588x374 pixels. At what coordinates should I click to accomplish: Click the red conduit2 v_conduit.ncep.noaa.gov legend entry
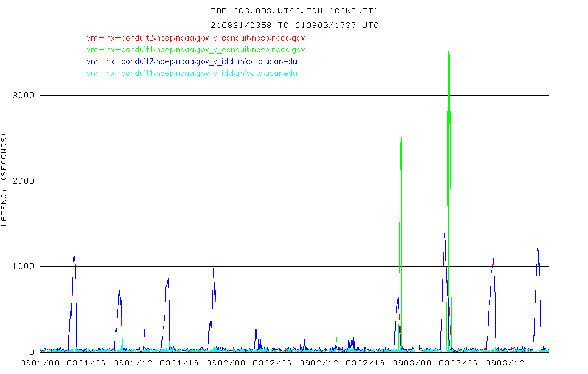click(196, 38)
